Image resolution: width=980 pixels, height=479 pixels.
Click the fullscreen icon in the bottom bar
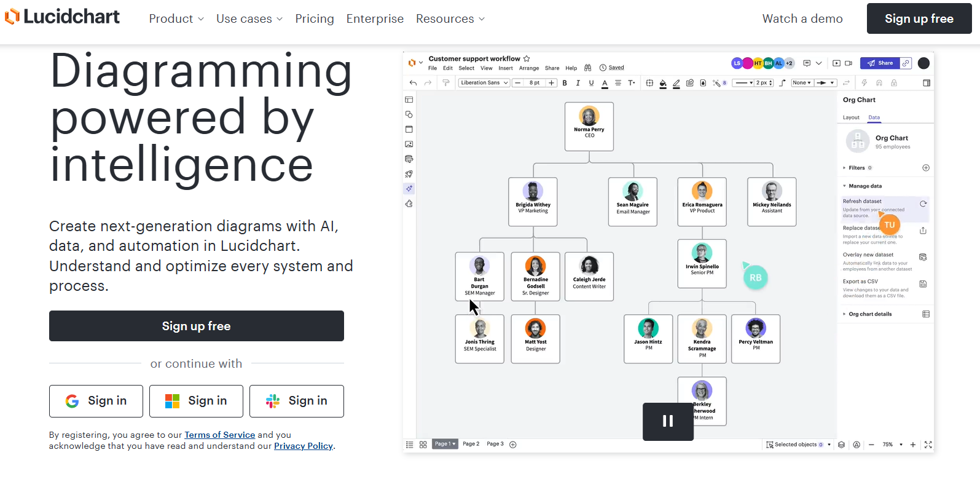point(928,445)
